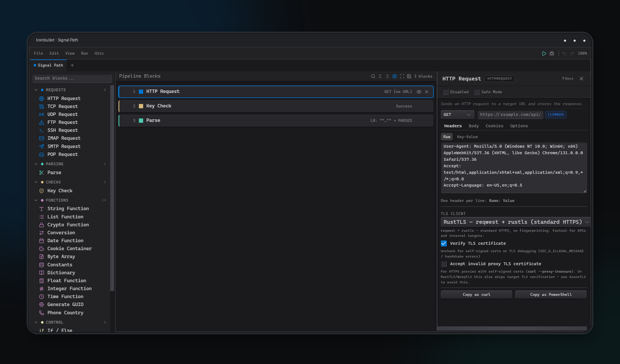Switch headers view to Key-Value
This screenshot has height=364, width=620.
467,137
